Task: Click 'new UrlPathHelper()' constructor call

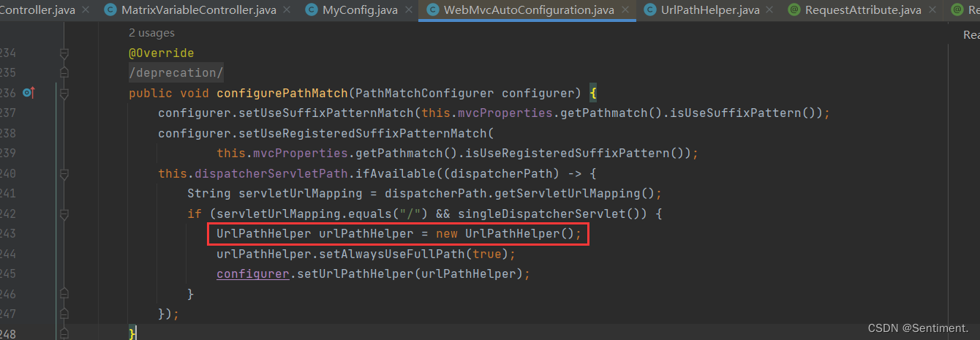Action: coord(505,234)
